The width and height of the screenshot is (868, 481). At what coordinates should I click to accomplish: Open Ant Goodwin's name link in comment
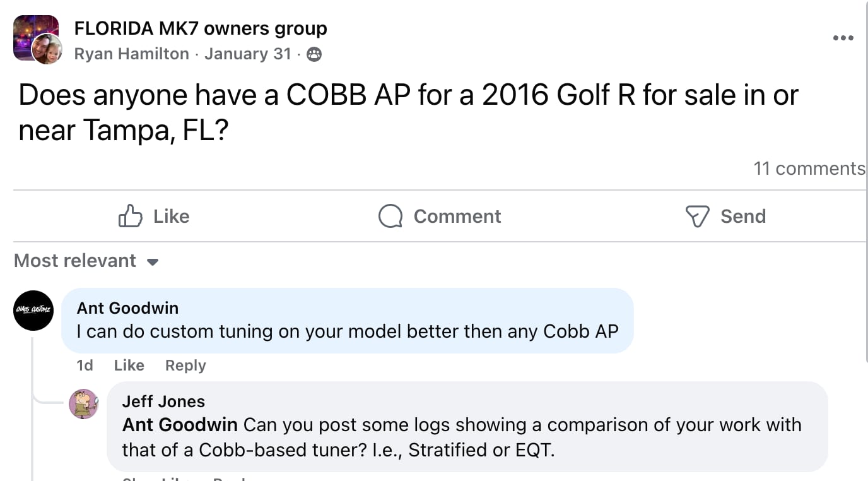coord(127,308)
